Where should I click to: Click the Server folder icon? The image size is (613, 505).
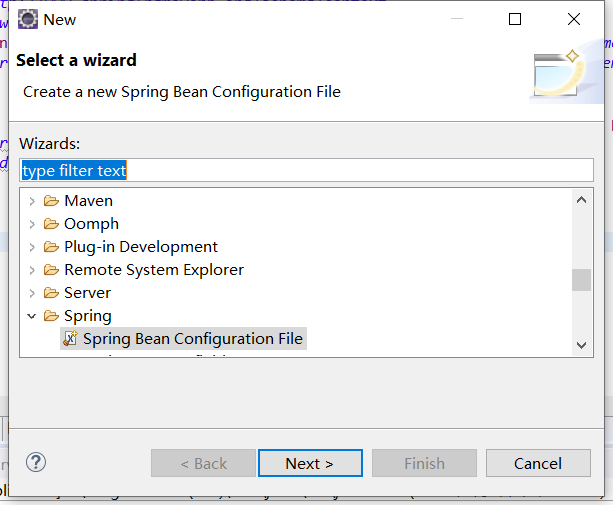[51, 293]
